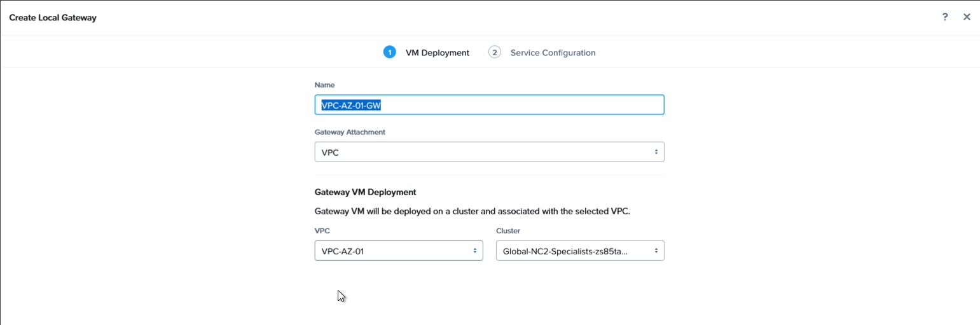Go to the Service Configuration step
This screenshot has height=325, width=980.
tap(553, 53)
